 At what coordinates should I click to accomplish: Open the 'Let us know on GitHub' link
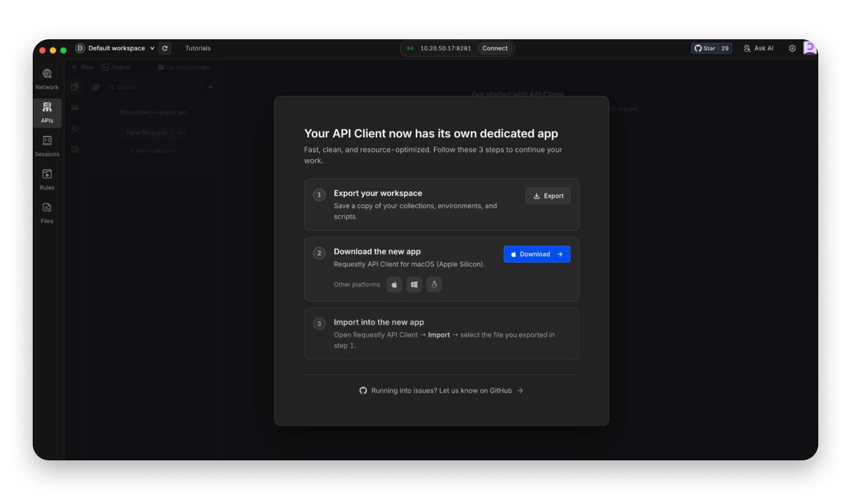441,391
